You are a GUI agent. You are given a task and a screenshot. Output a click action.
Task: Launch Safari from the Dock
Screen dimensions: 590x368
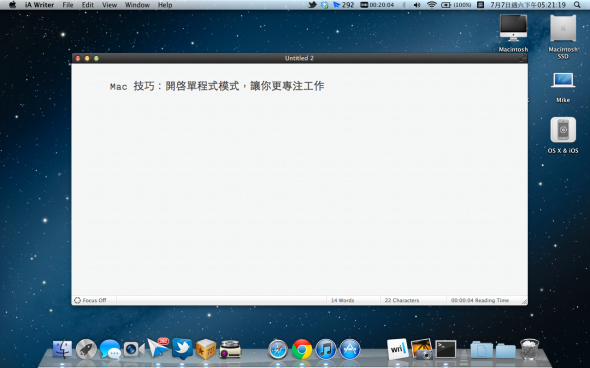click(278, 349)
